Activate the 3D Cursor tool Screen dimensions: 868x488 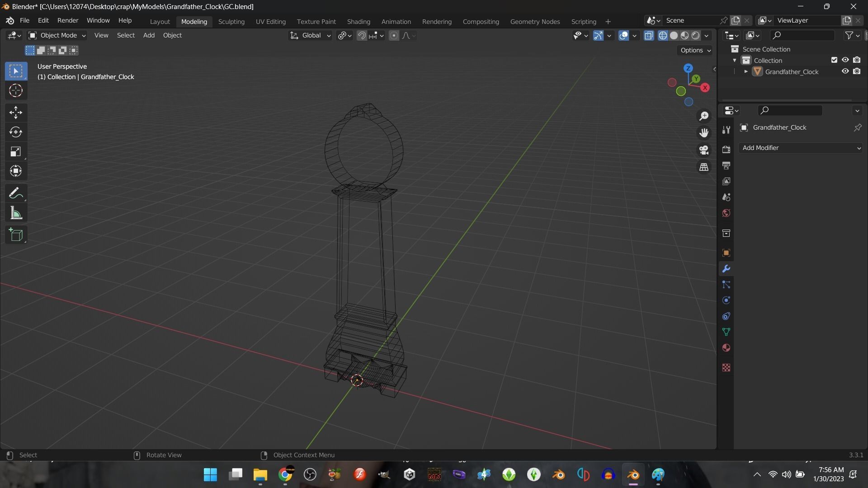coord(16,90)
